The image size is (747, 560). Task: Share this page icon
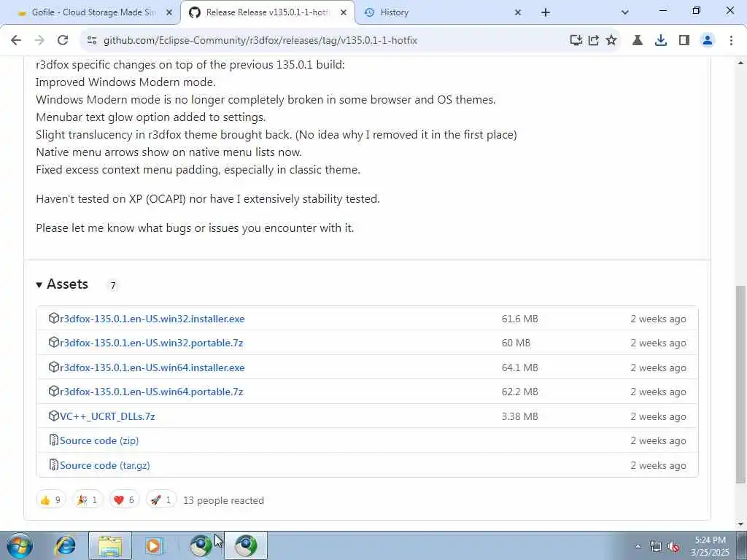(x=594, y=41)
